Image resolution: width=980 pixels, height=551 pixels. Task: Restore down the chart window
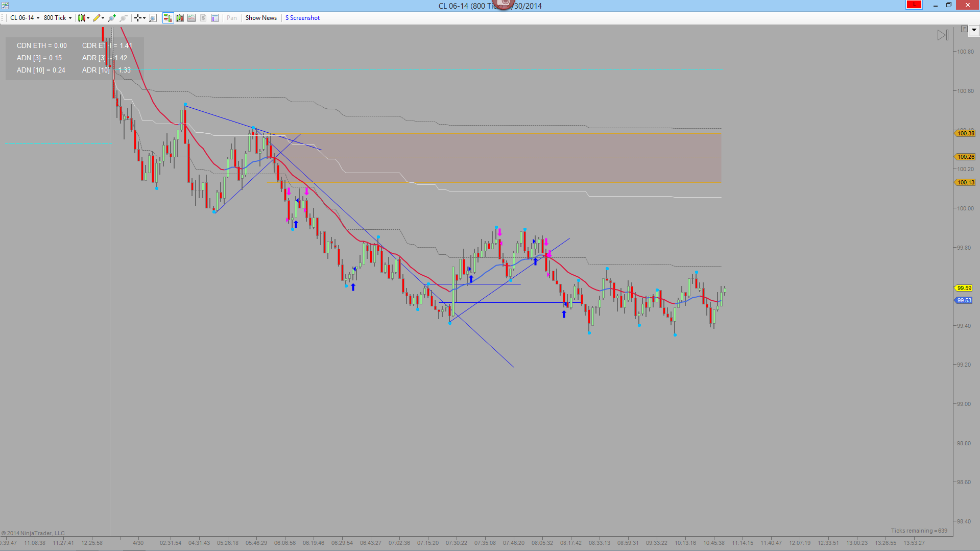948,5
